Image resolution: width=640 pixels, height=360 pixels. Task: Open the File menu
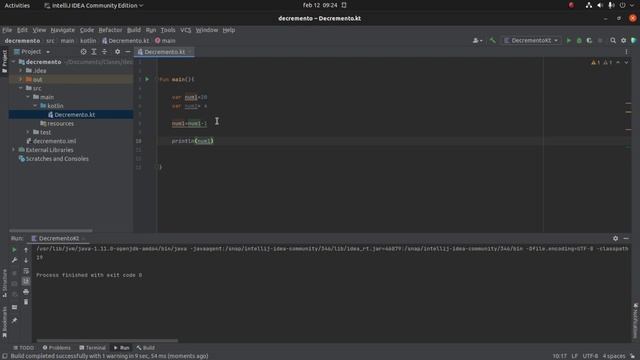7,30
